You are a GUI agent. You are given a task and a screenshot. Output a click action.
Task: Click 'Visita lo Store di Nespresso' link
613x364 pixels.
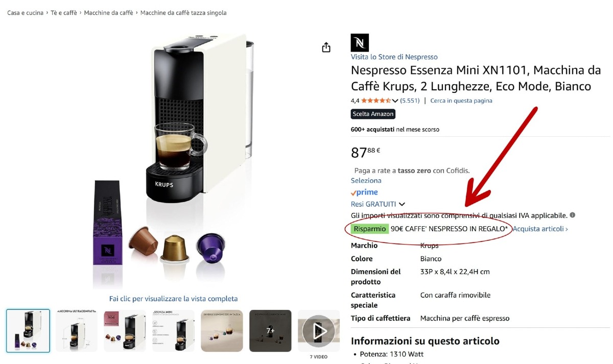(394, 57)
